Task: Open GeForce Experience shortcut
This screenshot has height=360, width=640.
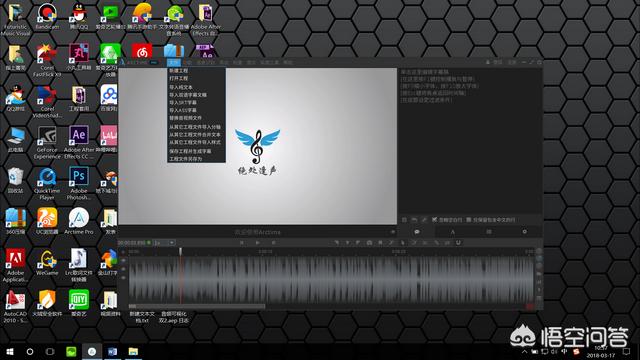Action: [47, 142]
